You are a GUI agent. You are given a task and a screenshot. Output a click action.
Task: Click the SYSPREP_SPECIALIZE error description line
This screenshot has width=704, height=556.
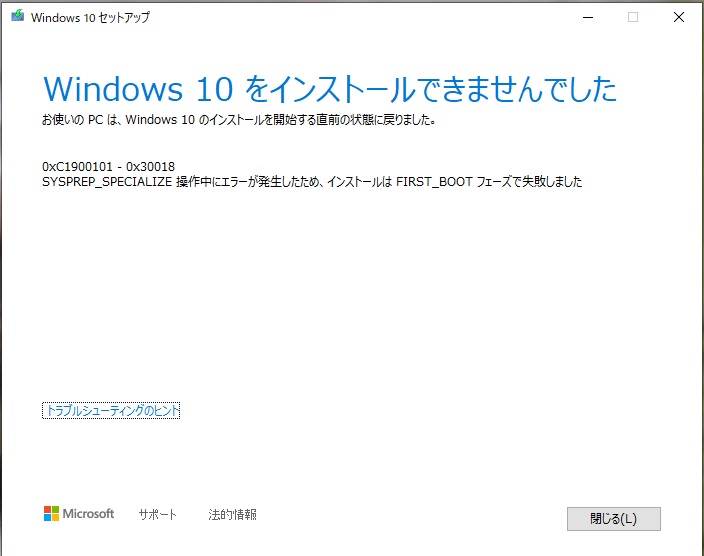312,181
